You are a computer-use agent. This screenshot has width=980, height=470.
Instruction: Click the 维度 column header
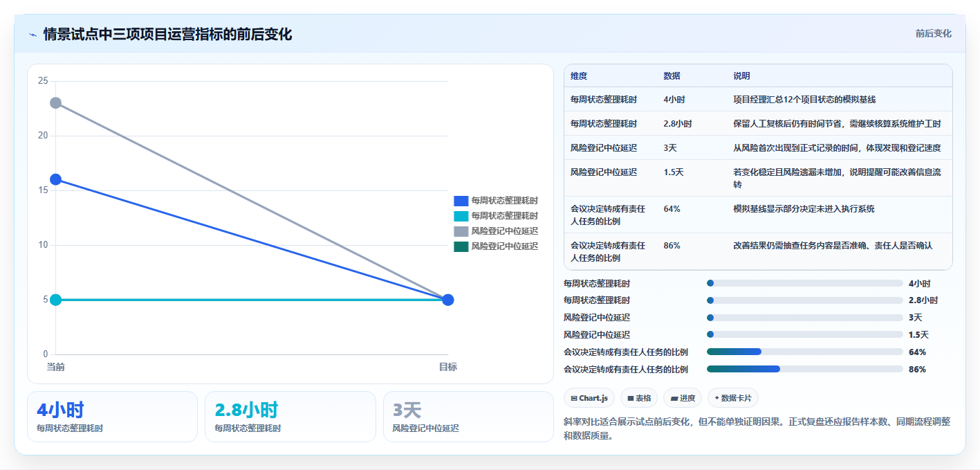pos(579,76)
